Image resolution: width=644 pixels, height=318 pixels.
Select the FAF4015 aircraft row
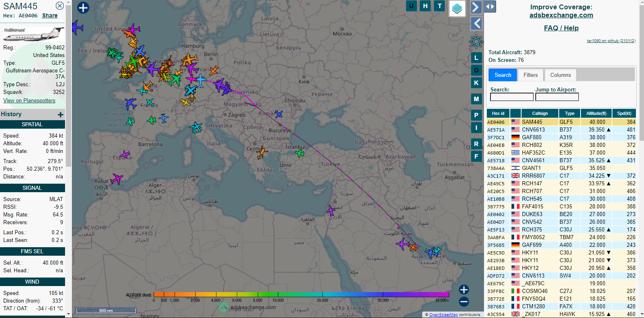(x=561, y=206)
